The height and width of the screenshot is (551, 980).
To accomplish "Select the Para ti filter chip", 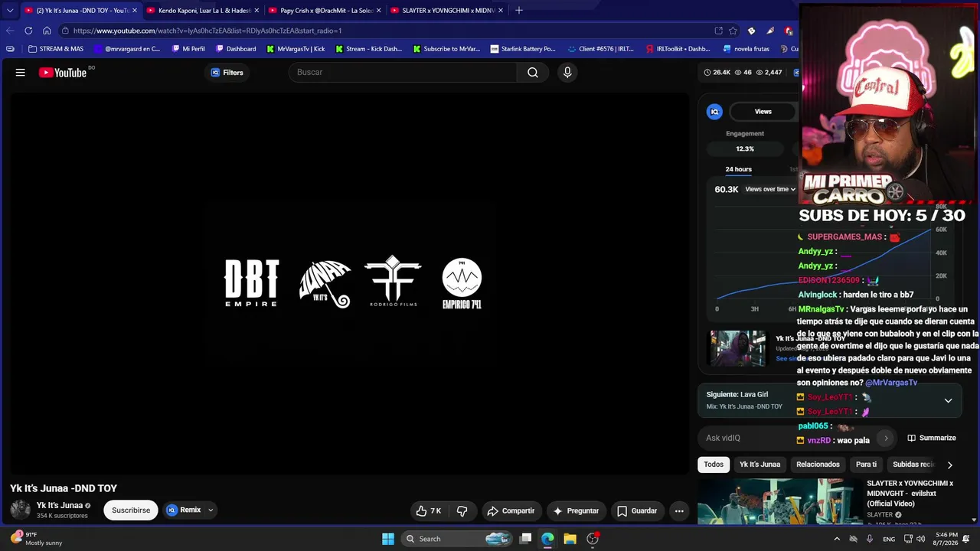I will pos(866,465).
